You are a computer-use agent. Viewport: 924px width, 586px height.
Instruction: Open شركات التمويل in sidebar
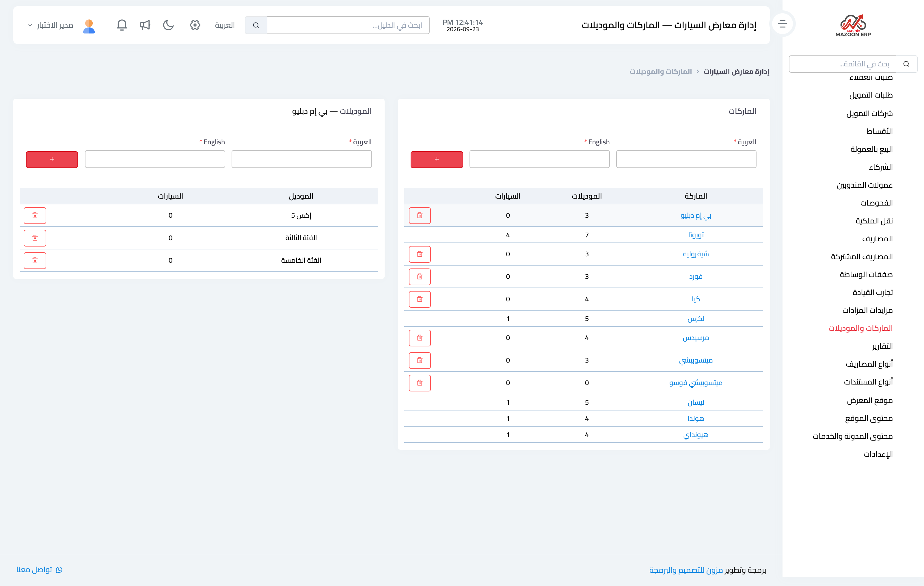[x=869, y=113]
